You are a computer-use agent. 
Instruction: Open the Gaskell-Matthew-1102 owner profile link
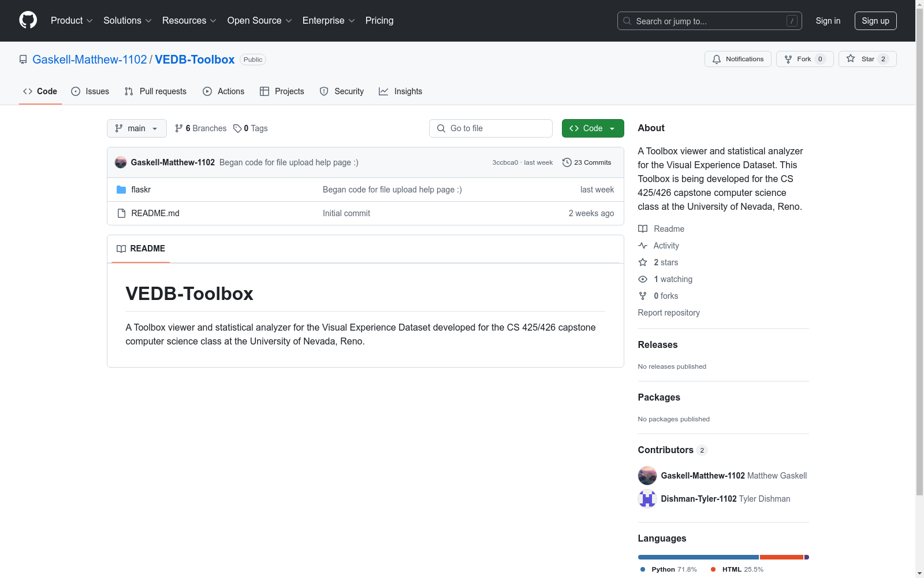coord(90,60)
